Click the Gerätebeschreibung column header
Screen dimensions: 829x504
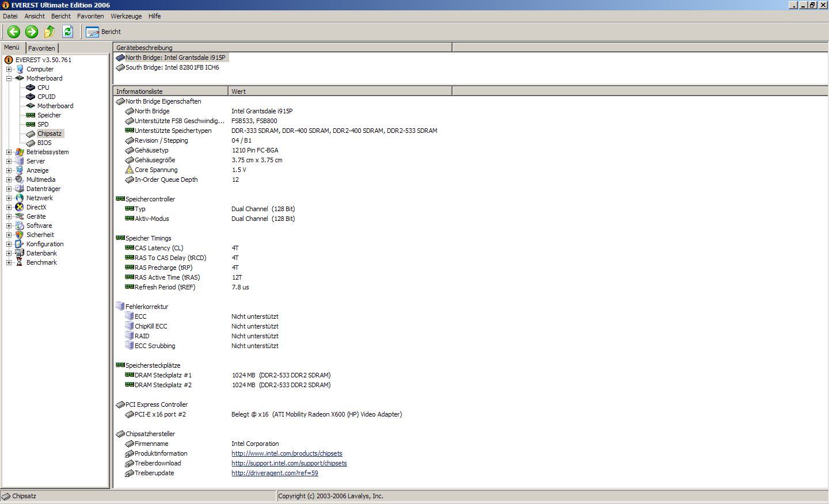point(283,48)
